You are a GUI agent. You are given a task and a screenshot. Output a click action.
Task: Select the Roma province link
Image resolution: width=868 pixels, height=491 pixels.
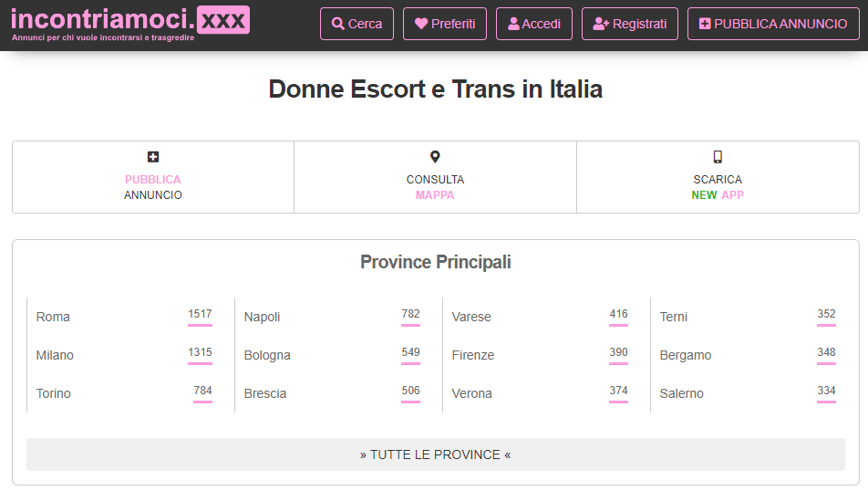point(53,317)
